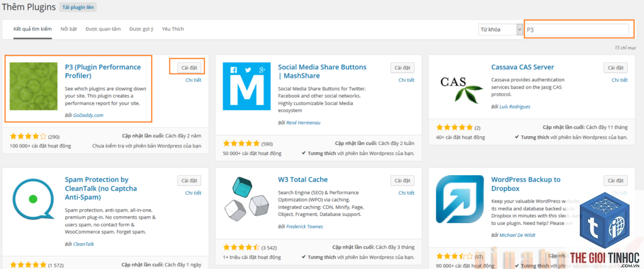Click the René Hermenau author link

pos(303,123)
